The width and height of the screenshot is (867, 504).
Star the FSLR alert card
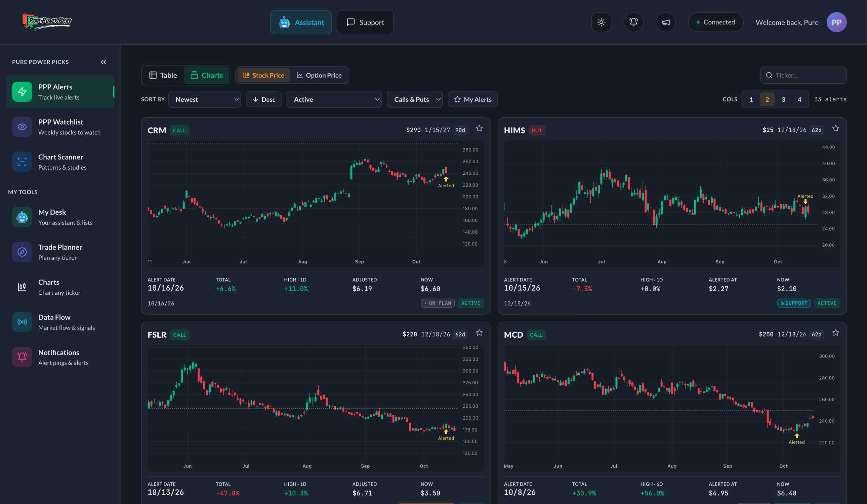(x=479, y=333)
